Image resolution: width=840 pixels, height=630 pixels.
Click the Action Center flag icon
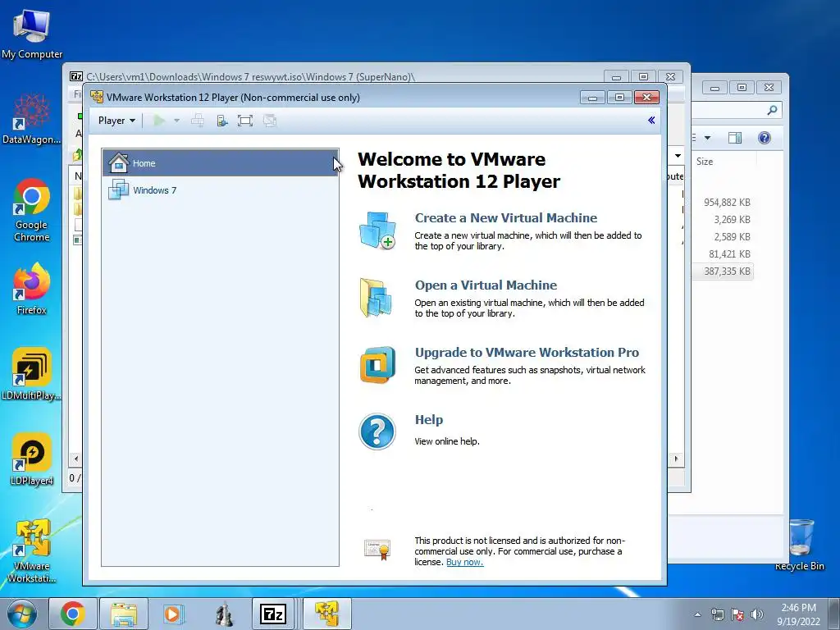pyautogui.click(x=737, y=614)
